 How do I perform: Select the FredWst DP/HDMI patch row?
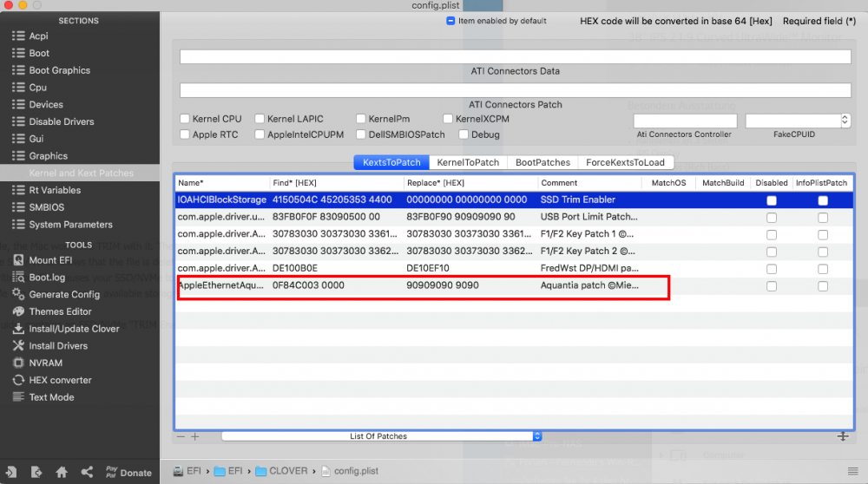(514, 269)
